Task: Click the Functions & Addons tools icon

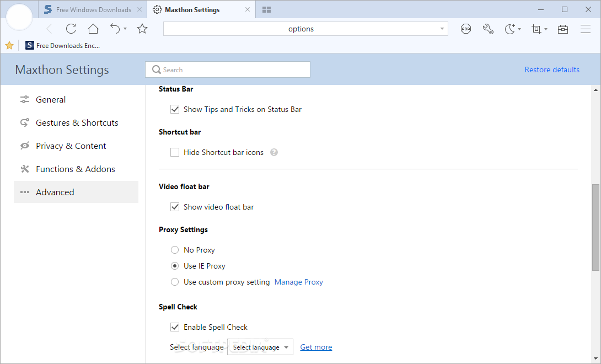Action: [25, 169]
